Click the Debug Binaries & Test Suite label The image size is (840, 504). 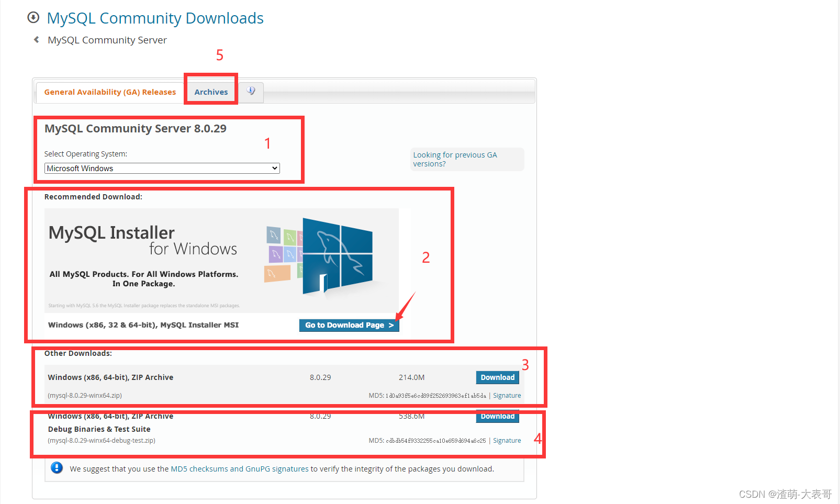(x=99, y=429)
